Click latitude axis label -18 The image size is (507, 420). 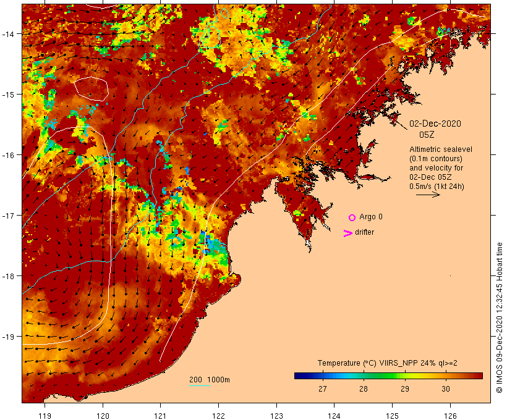[x=8, y=276]
